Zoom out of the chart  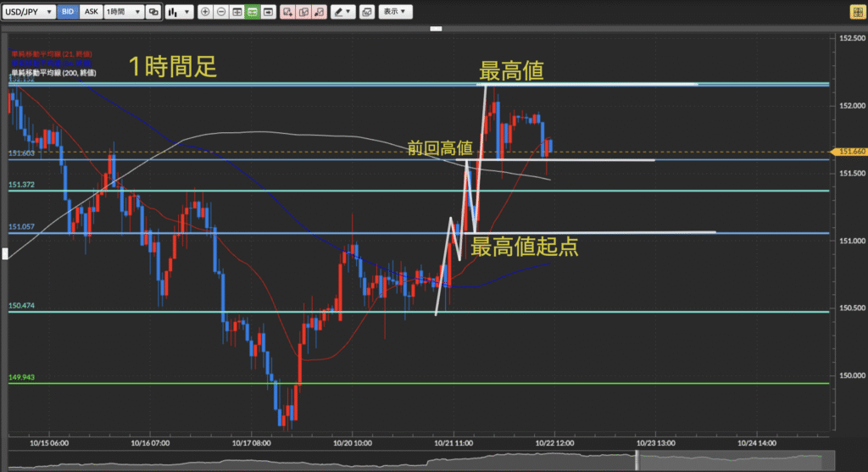[221, 13]
